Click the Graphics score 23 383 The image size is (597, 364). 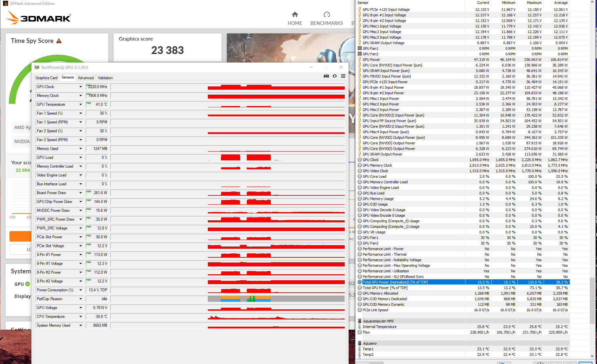pos(168,50)
